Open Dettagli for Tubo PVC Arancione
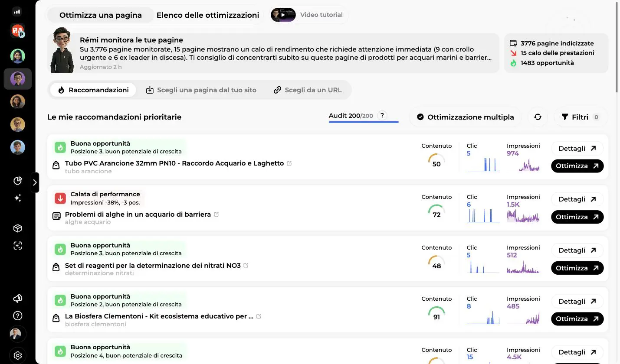The width and height of the screenshot is (620, 364). (577, 148)
